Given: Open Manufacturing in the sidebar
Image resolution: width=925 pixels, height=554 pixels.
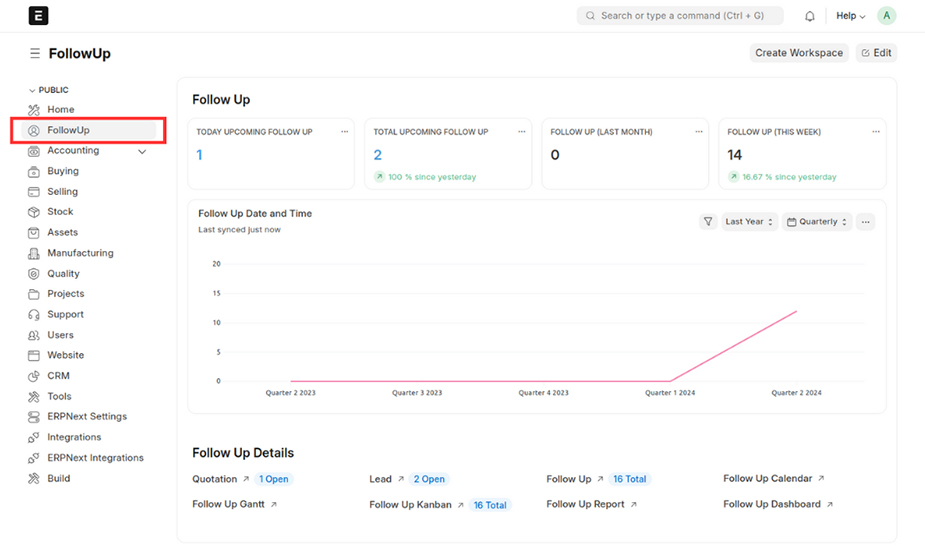Looking at the screenshot, I should click(80, 253).
